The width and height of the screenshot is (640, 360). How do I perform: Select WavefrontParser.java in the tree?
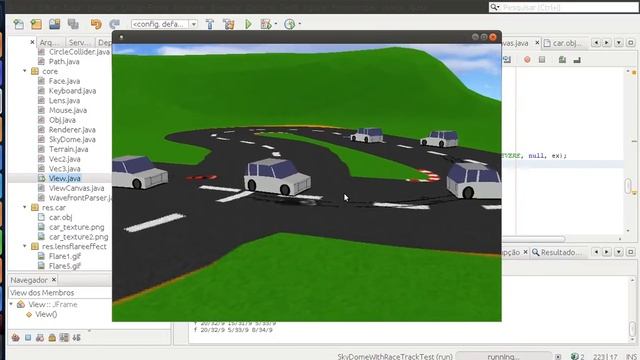(x=80, y=198)
